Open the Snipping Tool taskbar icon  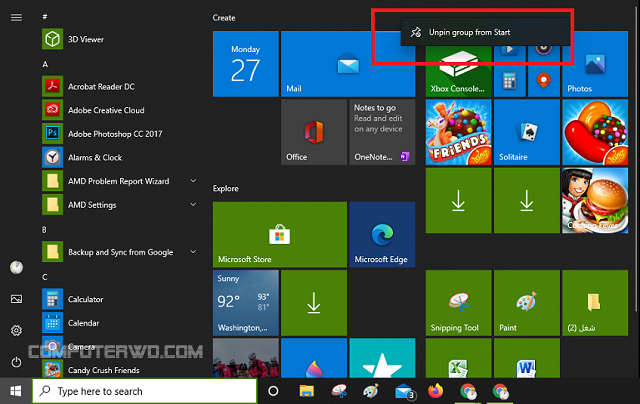coord(339,391)
